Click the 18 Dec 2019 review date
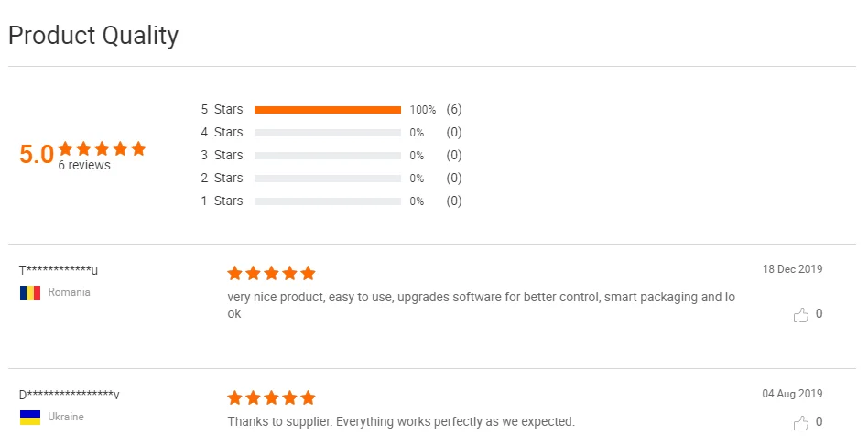The image size is (868, 446). coord(792,269)
